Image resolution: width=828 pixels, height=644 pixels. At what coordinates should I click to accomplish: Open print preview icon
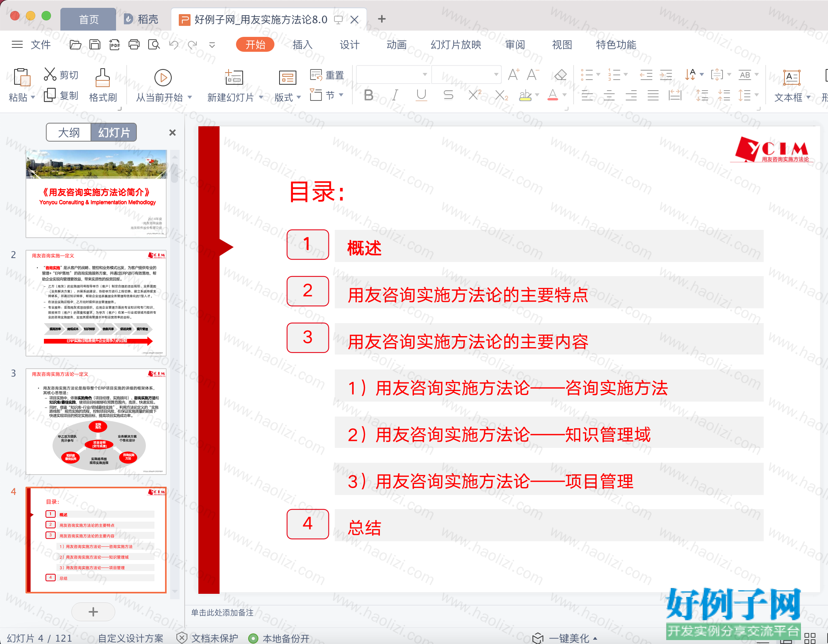tap(154, 45)
